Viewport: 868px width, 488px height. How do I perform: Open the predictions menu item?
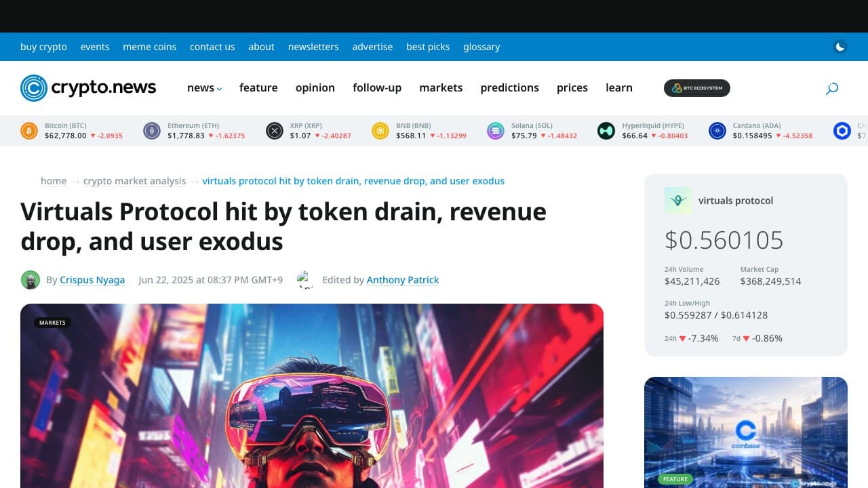tap(510, 88)
